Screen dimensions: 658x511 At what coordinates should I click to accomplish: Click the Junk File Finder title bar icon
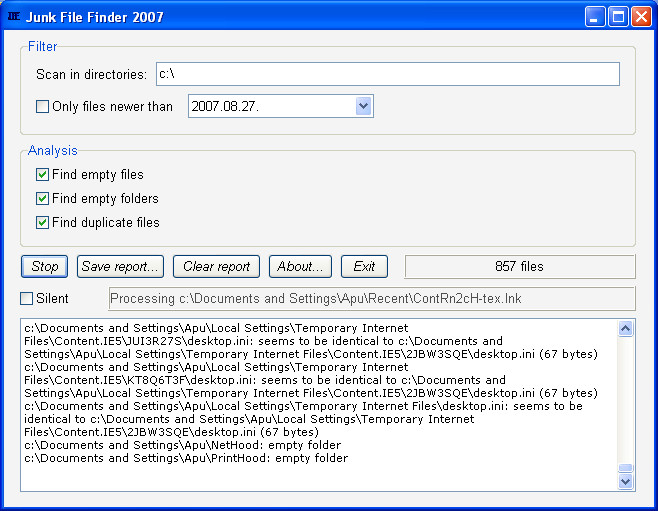14,16
